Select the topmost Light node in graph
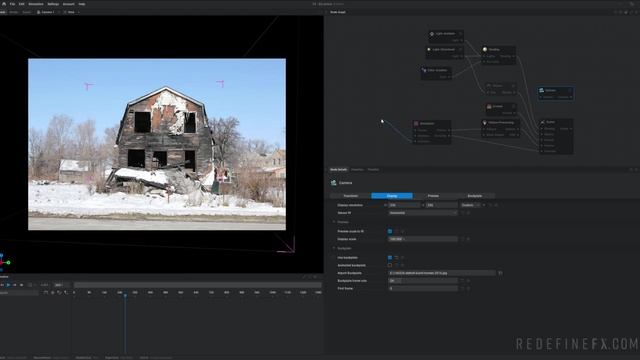 (x=445, y=36)
